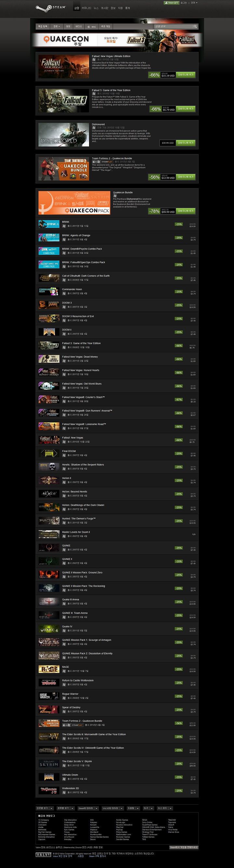Click the RAGE logo thumbnail

(49, 669)
